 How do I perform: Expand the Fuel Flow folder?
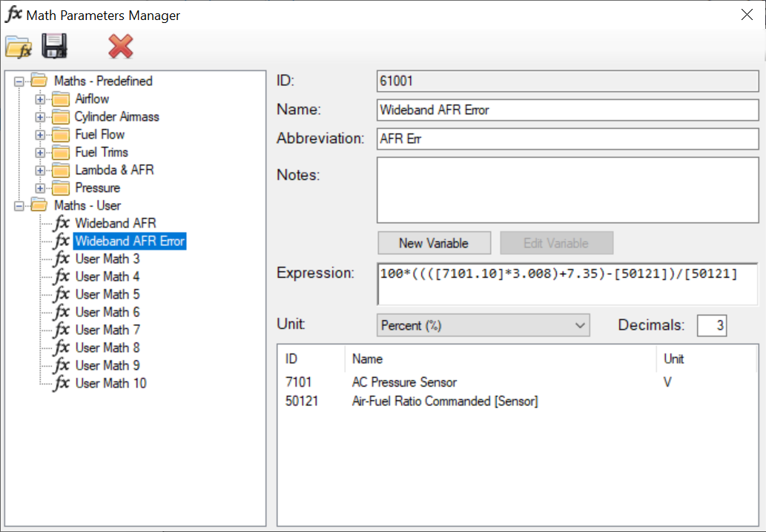pos(40,135)
